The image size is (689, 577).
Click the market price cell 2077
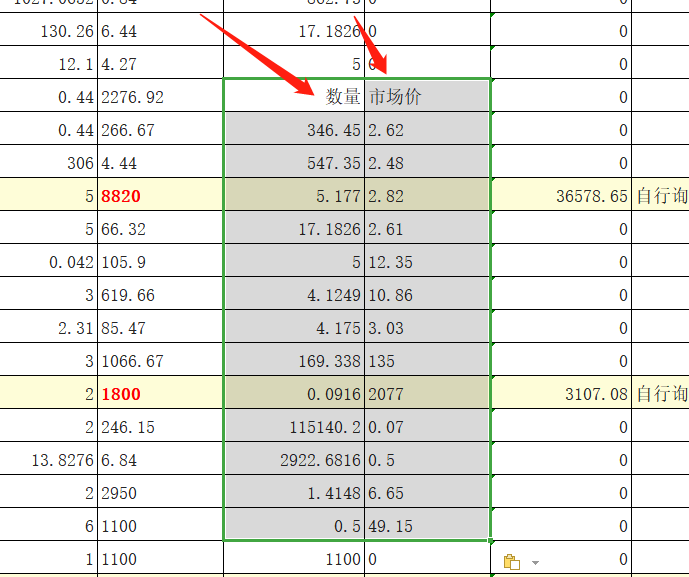427,394
